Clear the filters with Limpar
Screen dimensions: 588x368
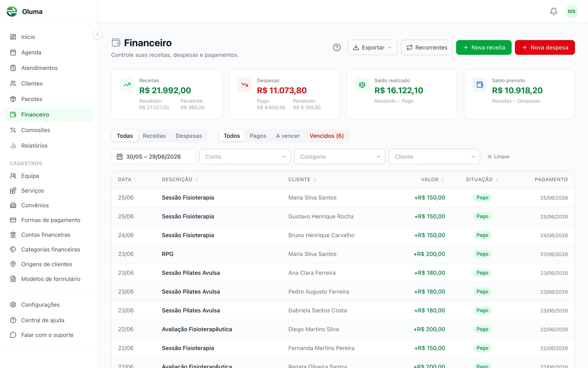(498, 157)
